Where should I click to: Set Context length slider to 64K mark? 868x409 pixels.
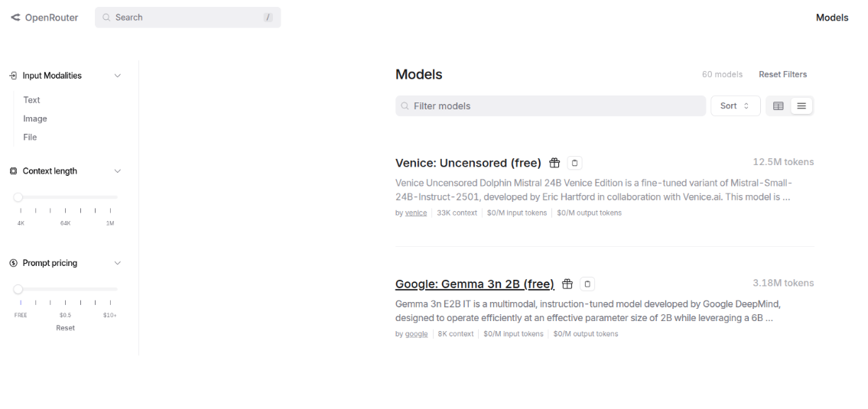(x=65, y=210)
